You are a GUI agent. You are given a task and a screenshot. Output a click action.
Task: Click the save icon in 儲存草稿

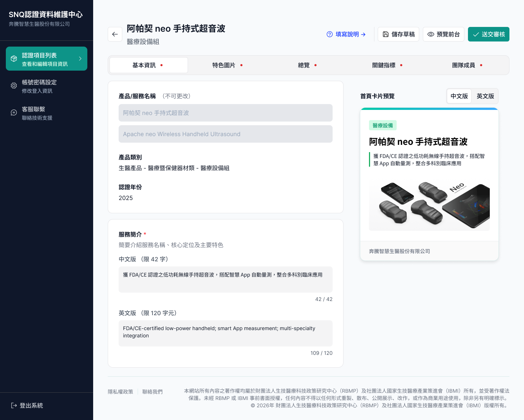point(386,34)
